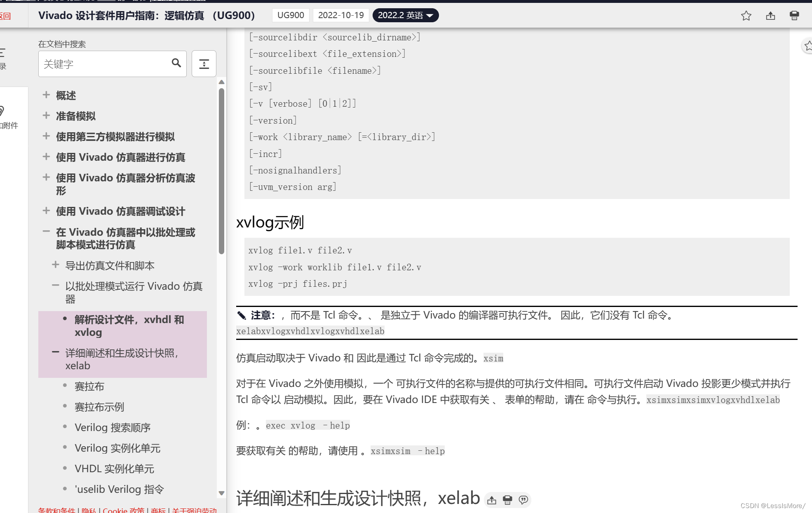The width and height of the screenshot is (812, 513).
Task: Expand the 准备模拟 tree node
Action: 46,115
